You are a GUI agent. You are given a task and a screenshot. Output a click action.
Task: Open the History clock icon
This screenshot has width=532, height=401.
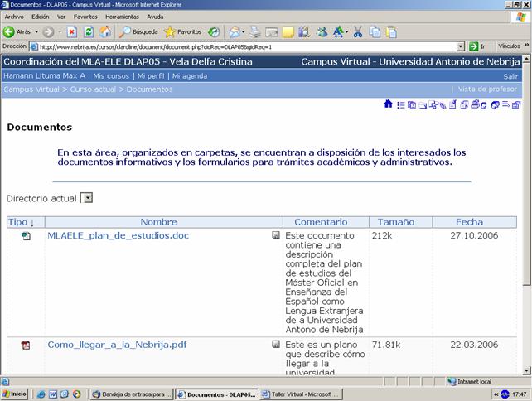pos(214,32)
